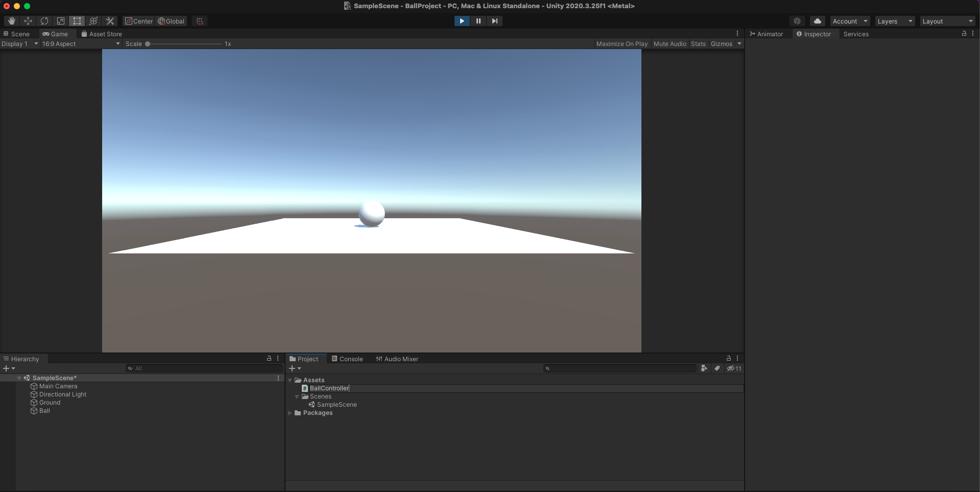Viewport: 980px width, 492px height.
Task: Switch to the Services tab
Action: [x=856, y=34]
